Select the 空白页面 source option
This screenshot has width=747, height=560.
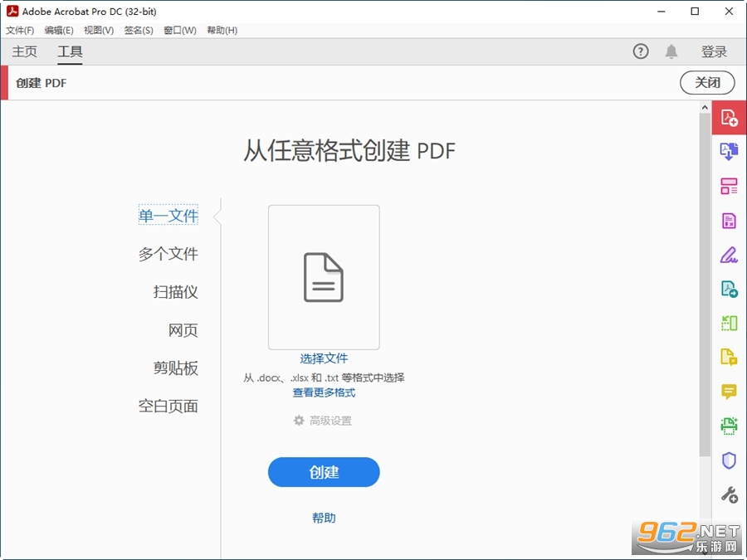pos(168,406)
